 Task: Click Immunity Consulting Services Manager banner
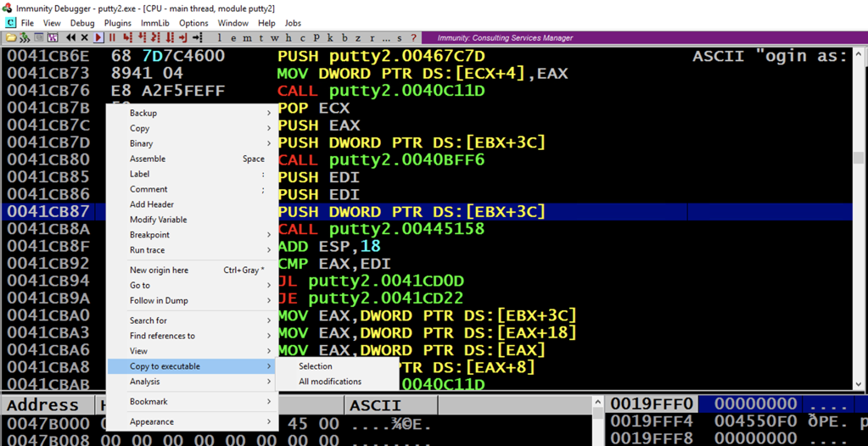pyautogui.click(x=644, y=37)
